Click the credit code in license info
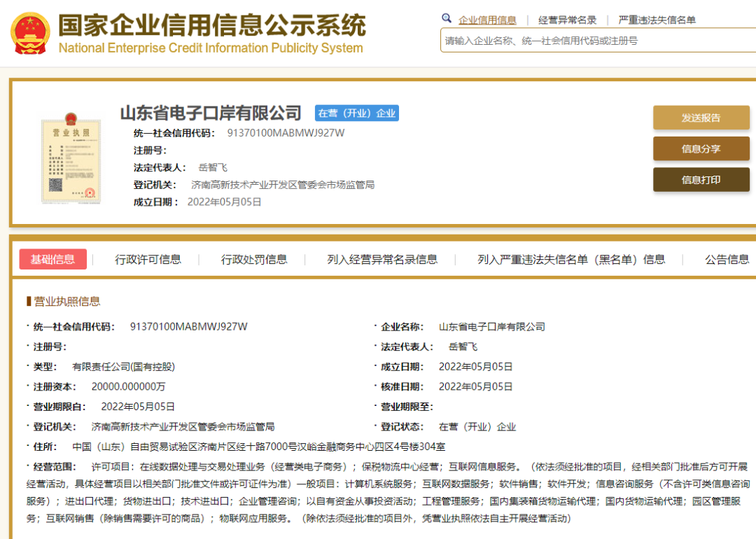Viewport: 756px width, 539px height. [x=189, y=327]
